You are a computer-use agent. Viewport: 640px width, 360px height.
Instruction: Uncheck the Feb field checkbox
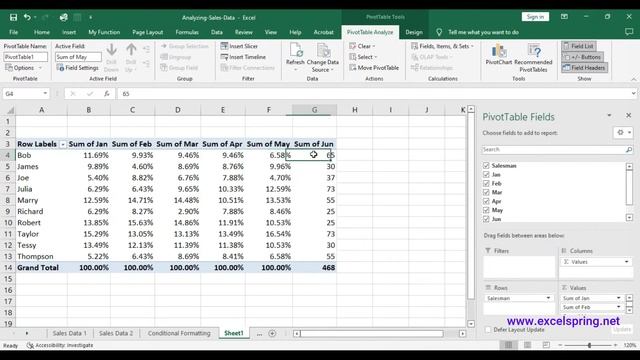(x=486, y=183)
